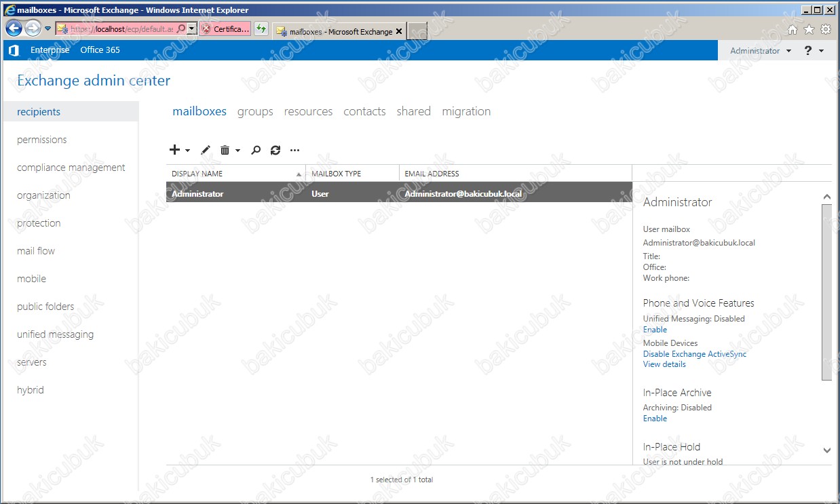Switch to the shared tab

coord(414,111)
